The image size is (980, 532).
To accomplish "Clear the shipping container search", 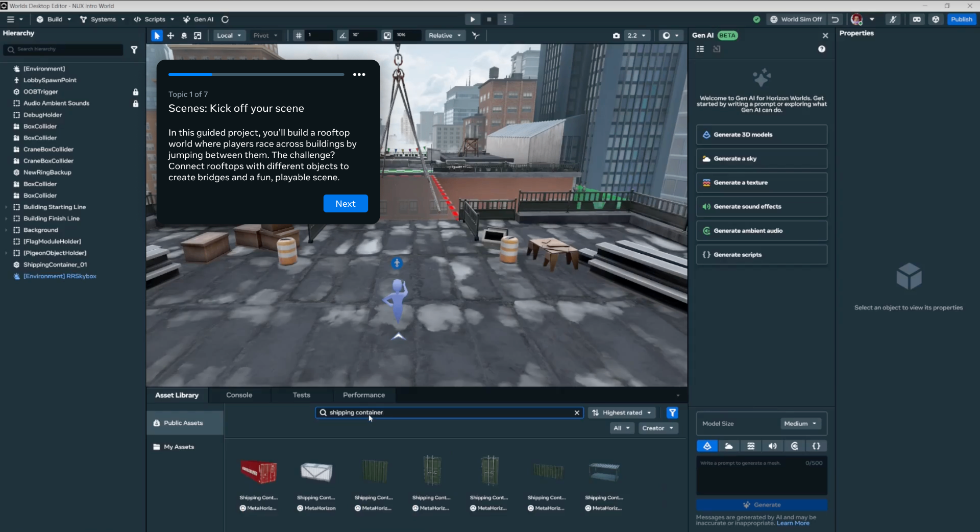I will pyautogui.click(x=577, y=413).
